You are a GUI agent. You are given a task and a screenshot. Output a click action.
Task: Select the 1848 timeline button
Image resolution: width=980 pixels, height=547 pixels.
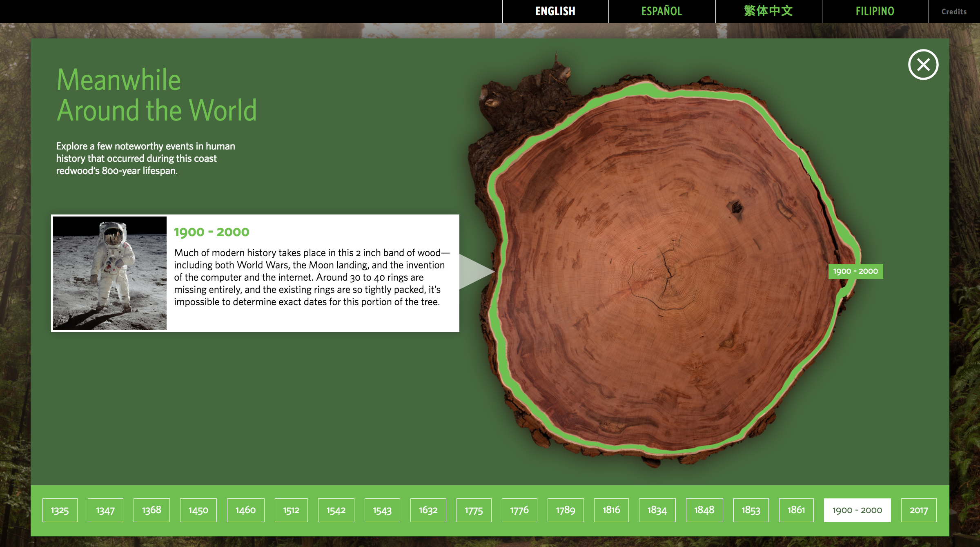pyautogui.click(x=704, y=510)
